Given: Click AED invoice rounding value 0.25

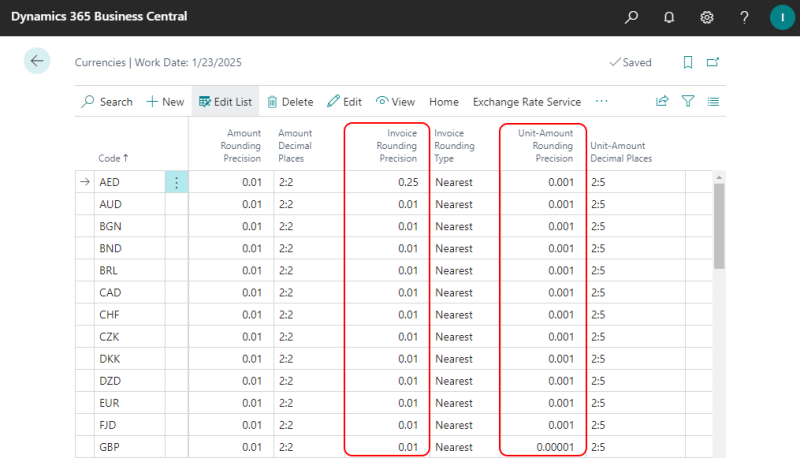Looking at the screenshot, I should 408,182.
